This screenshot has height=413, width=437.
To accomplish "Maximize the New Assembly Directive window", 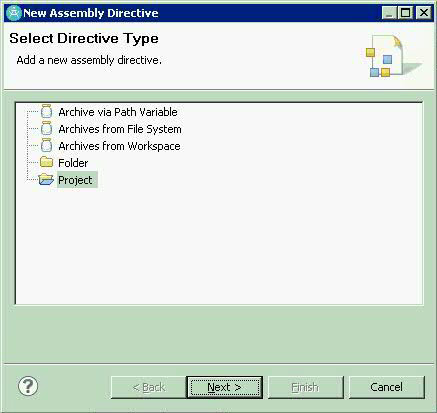I will pyautogui.click(x=406, y=13).
